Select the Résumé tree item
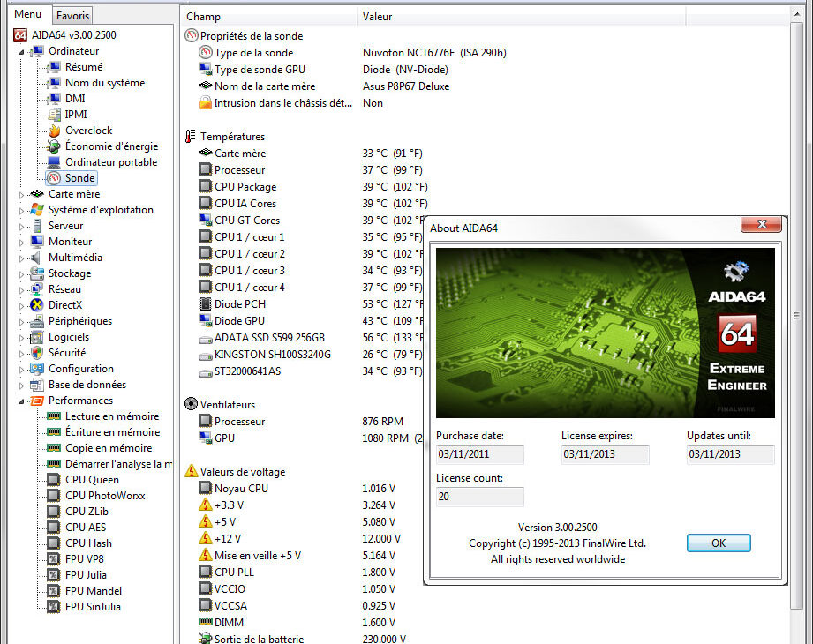The width and height of the screenshot is (813, 644). pyautogui.click(x=83, y=67)
